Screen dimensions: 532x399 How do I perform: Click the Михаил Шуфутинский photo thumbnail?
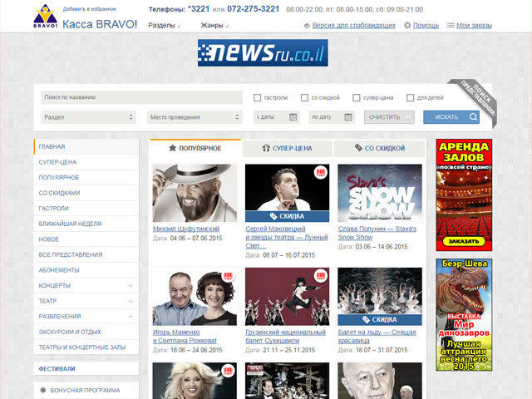click(195, 193)
